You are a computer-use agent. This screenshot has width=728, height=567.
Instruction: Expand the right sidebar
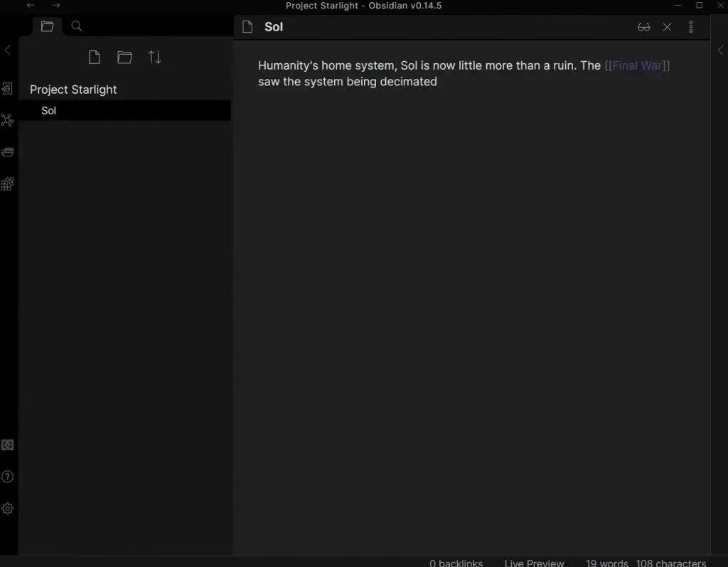720,50
